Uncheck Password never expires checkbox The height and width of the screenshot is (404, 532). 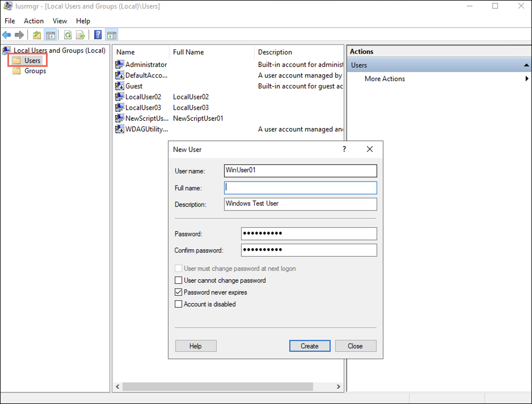(178, 292)
